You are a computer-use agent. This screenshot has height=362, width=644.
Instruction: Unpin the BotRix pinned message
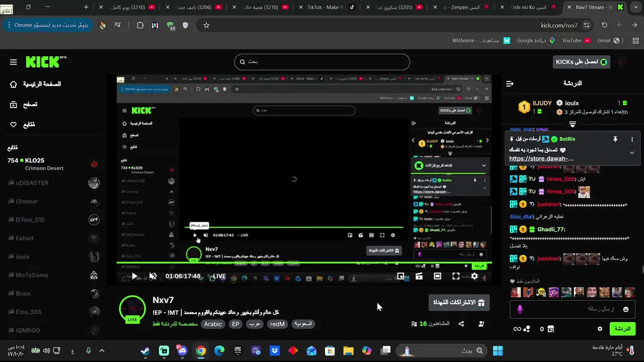tap(615, 139)
